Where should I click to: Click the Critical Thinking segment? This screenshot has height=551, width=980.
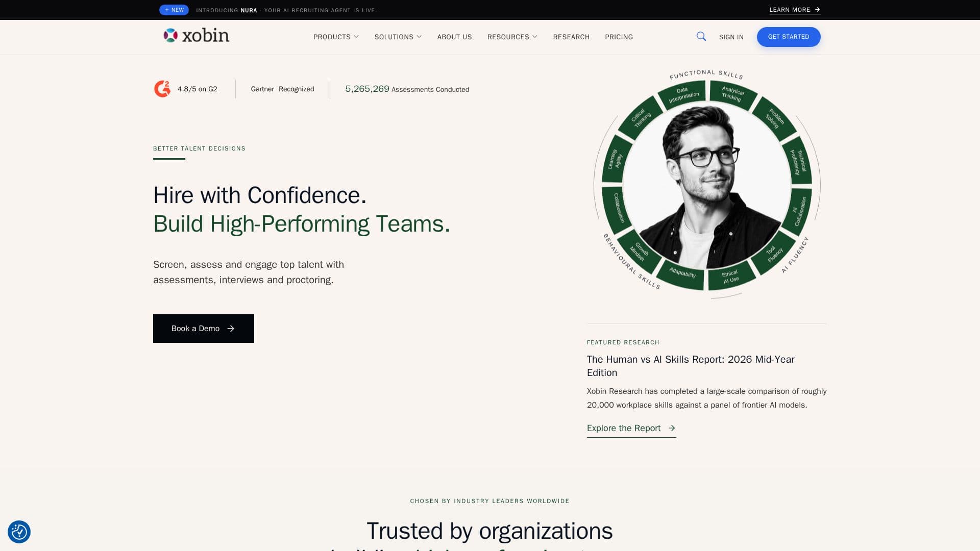(640, 118)
